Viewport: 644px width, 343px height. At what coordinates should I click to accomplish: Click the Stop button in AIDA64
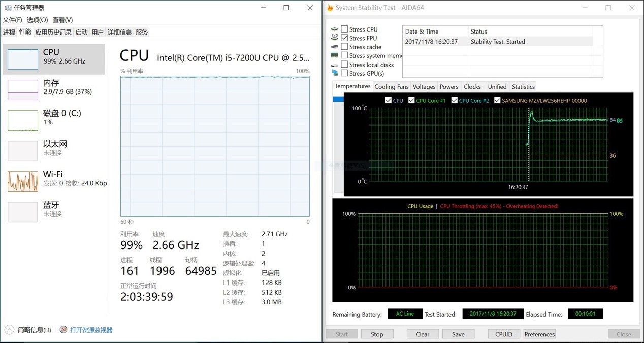(377, 334)
